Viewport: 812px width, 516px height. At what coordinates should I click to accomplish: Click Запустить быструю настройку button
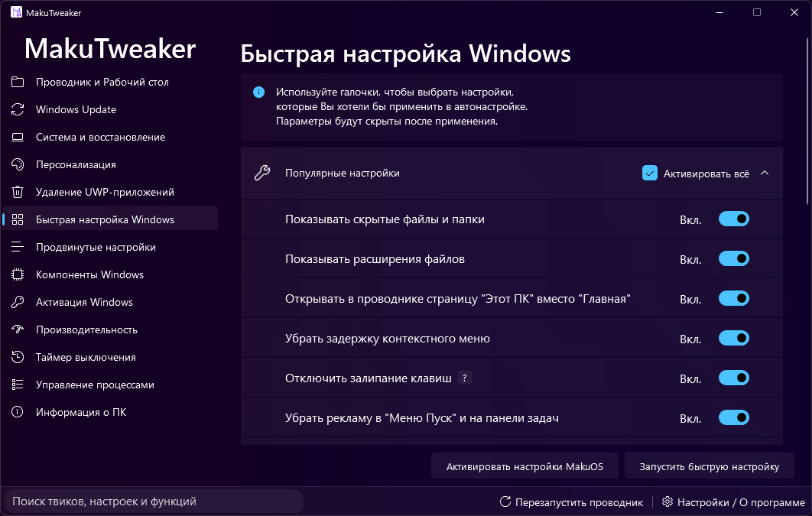pos(710,466)
